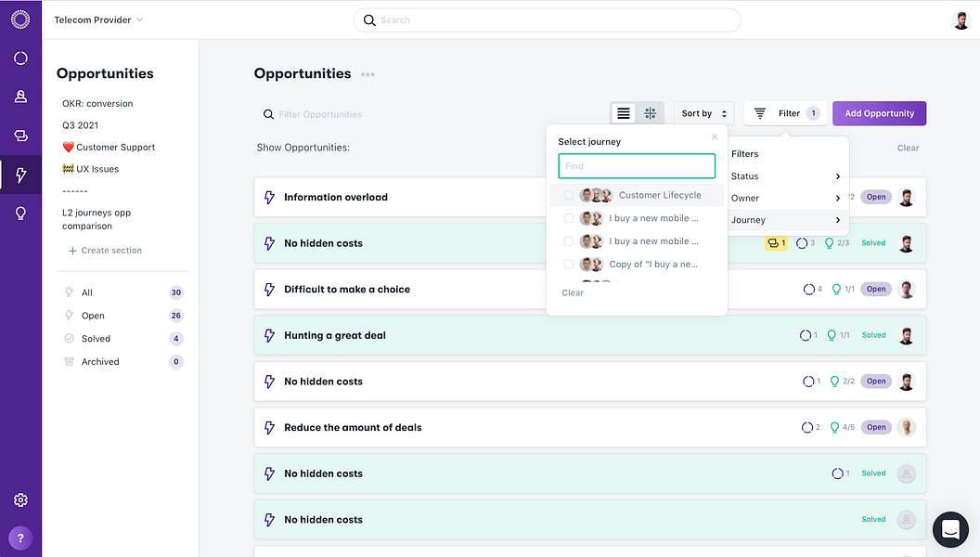980x557 pixels.
Task: Expand the Owner filter submenu
Action: (x=786, y=198)
